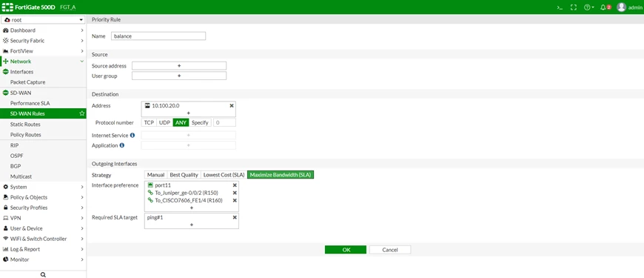
Task: Click the FortiGate logo icon
Action: point(7,7)
